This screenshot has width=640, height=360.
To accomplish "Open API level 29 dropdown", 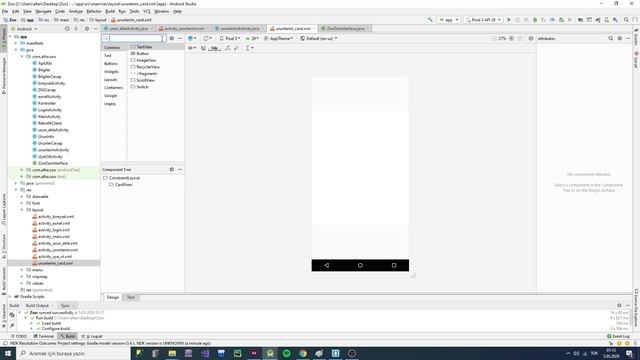I will (x=252, y=38).
